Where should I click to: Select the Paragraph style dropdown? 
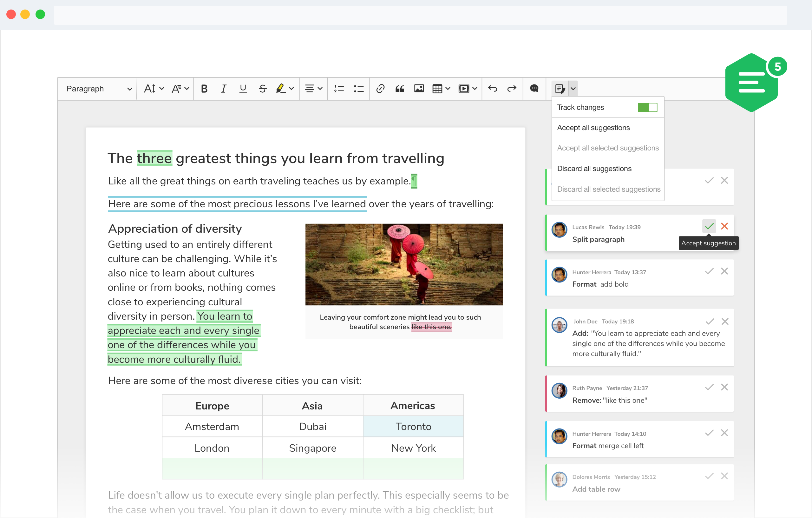point(98,88)
